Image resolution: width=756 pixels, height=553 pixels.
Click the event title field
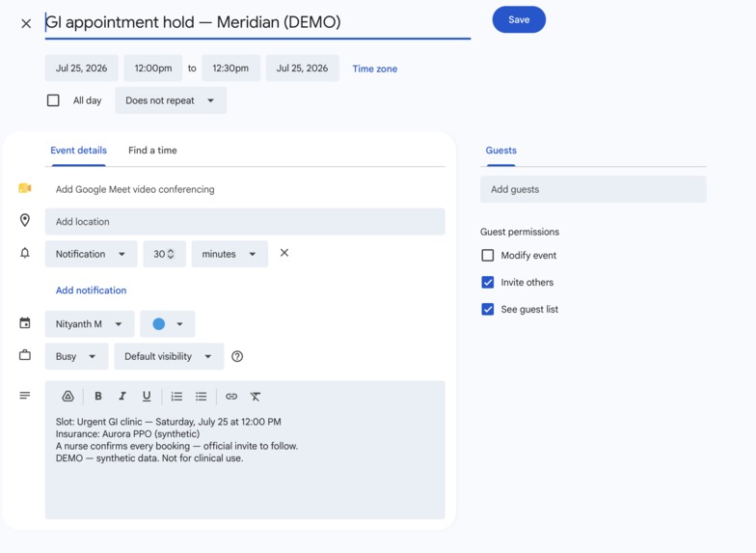coord(257,22)
